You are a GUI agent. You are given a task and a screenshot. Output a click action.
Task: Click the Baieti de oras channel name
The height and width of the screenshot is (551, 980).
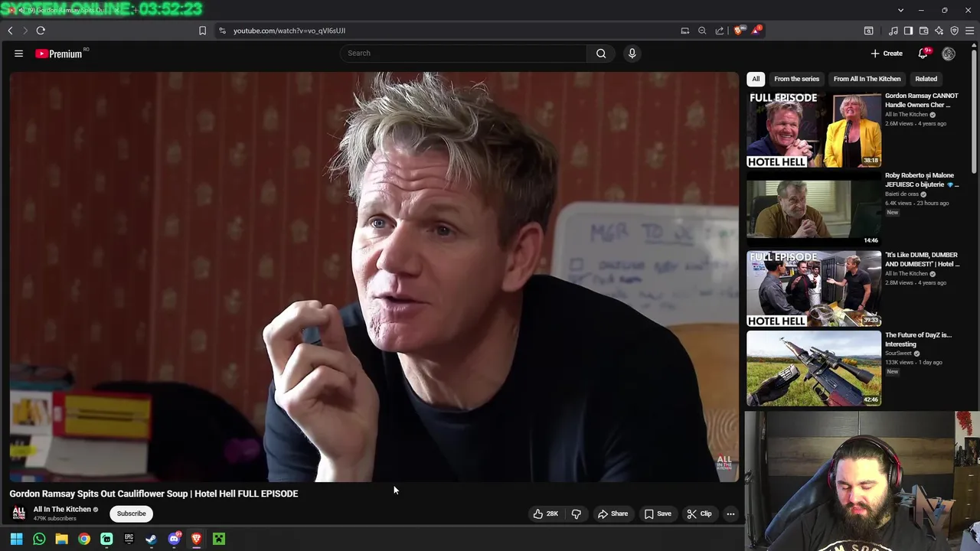[902, 194]
